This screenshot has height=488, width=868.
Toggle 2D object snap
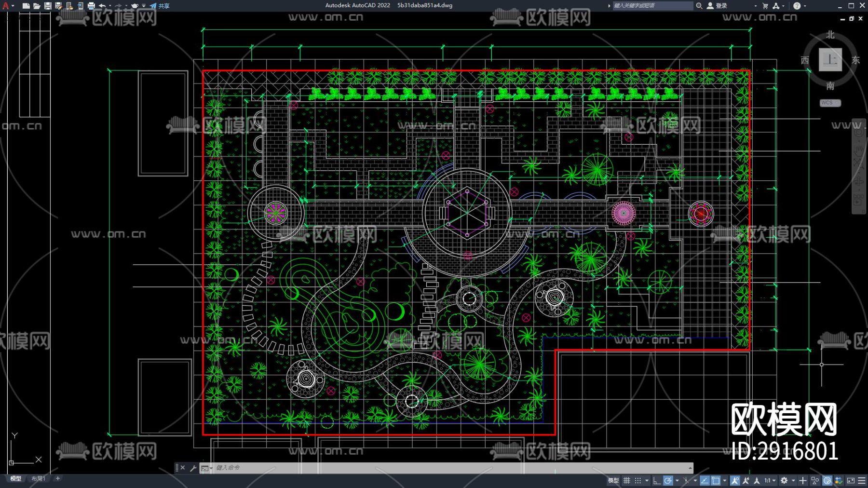[716, 480]
